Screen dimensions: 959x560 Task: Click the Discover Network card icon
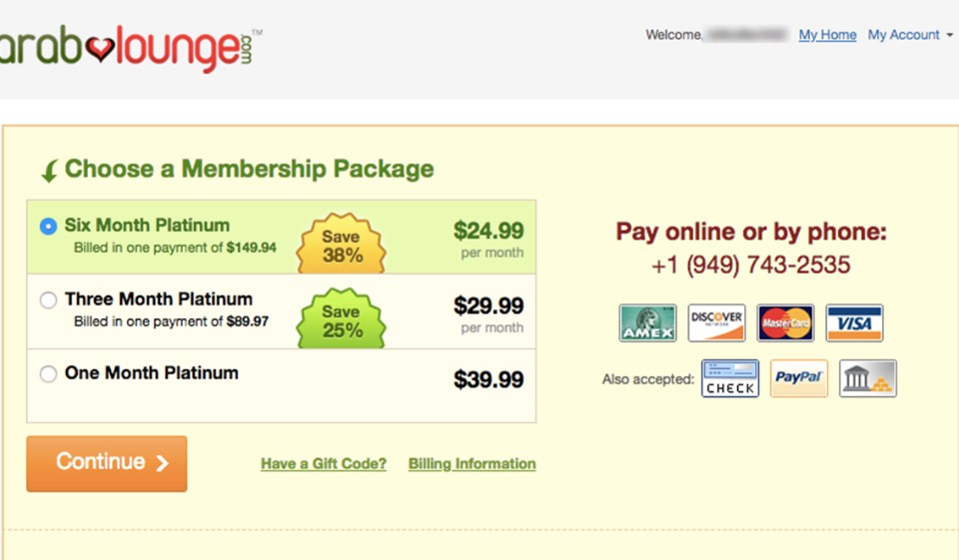[x=716, y=322]
